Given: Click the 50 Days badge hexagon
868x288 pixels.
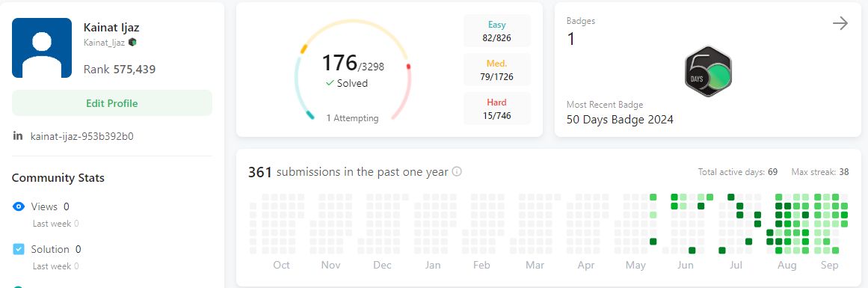Looking at the screenshot, I should coord(708,72).
